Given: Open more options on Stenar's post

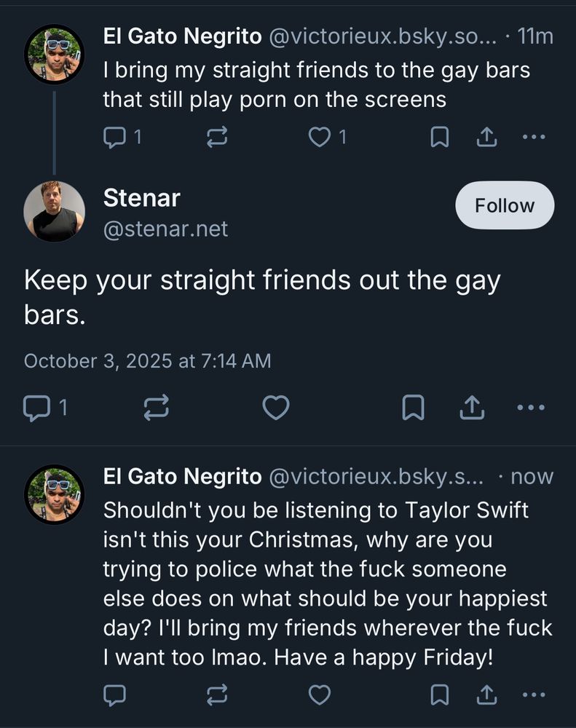Looking at the screenshot, I should click(531, 408).
